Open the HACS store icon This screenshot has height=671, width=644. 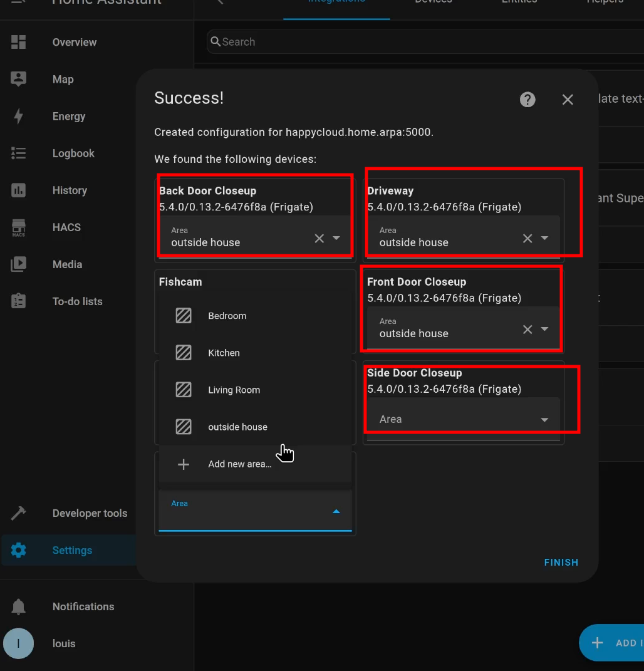tap(18, 227)
